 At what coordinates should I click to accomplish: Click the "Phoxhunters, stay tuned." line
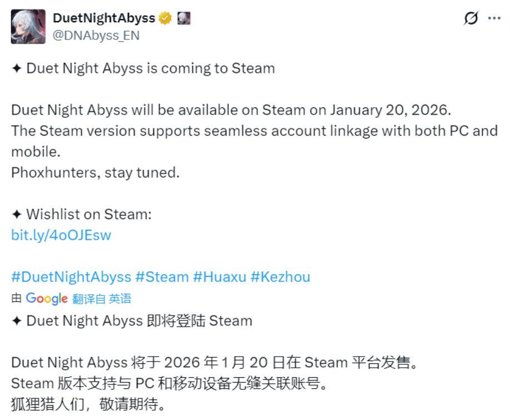[95, 172]
